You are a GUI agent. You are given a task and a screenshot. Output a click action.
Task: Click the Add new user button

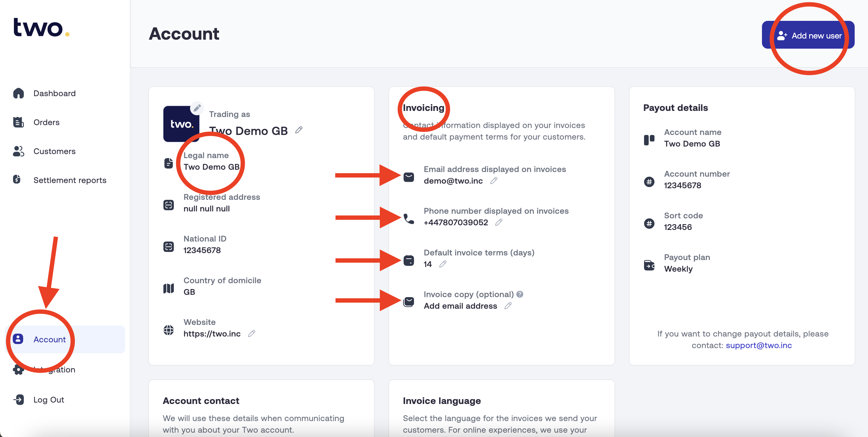pos(808,35)
